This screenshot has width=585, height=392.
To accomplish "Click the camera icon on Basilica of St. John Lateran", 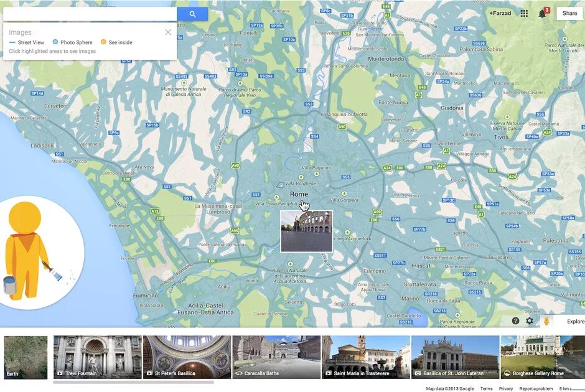I will (418, 373).
